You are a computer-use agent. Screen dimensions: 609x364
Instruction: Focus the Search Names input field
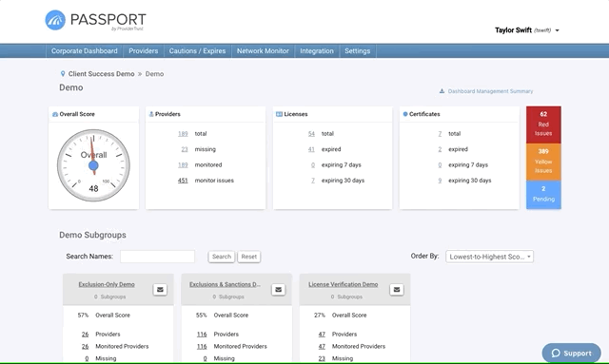coord(157,257)
